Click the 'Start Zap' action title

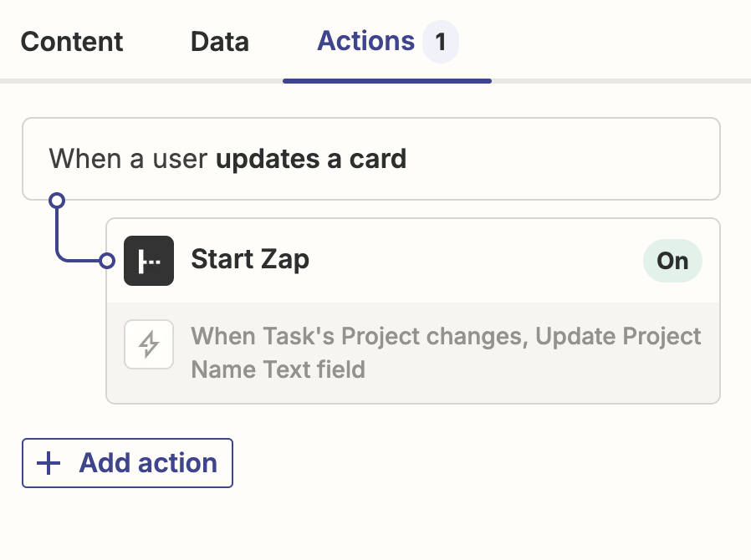coord(250,259)
